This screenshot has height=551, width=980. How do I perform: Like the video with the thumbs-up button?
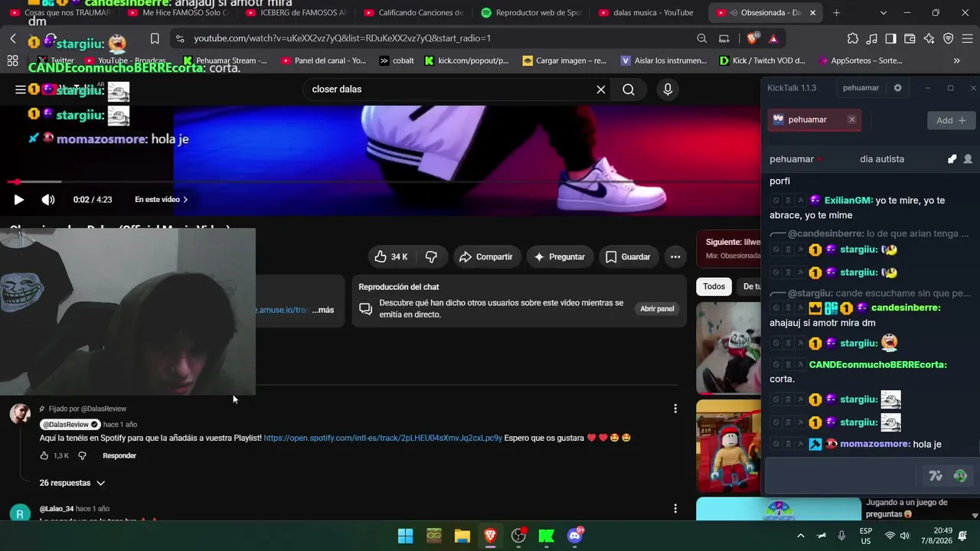point(390,257)
